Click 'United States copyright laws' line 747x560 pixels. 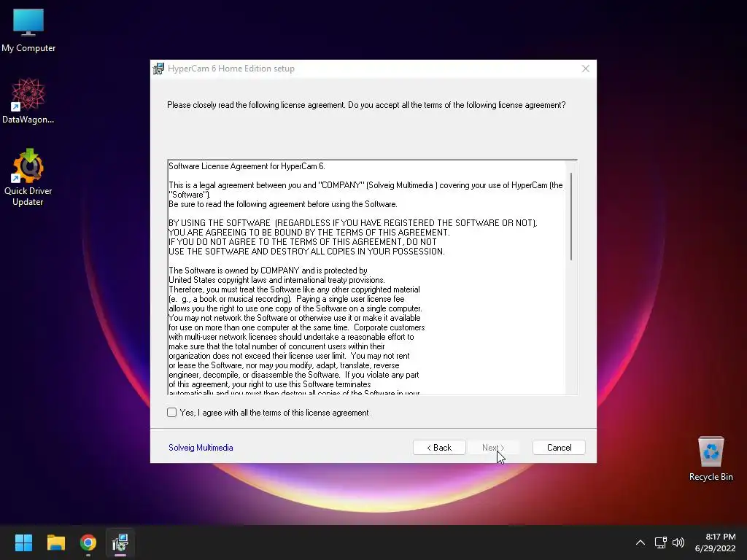(x=276, y=280)
